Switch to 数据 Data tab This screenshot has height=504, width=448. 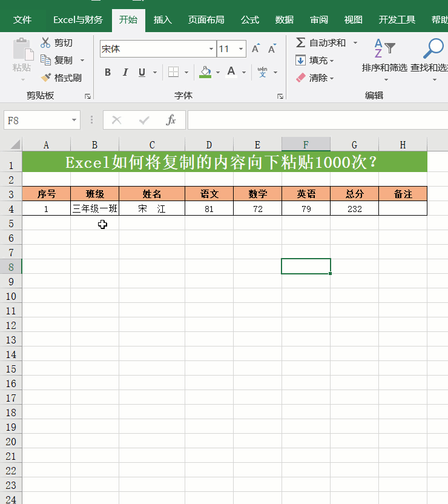pos(284,20)
